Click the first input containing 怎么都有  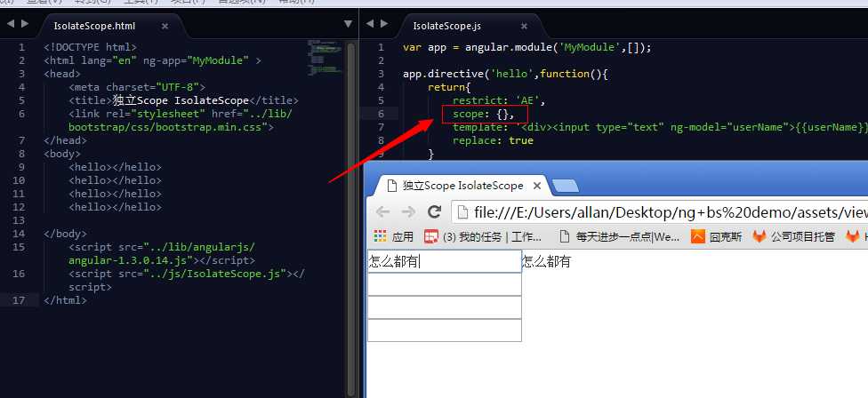pos(445,261)
